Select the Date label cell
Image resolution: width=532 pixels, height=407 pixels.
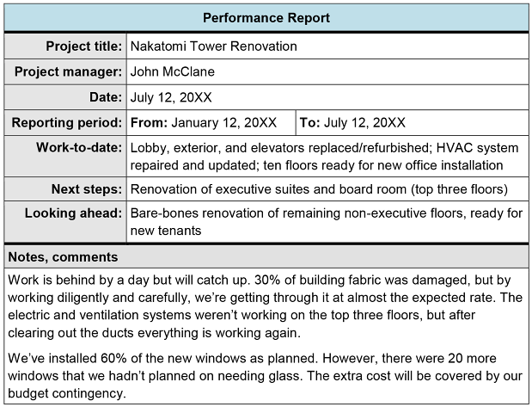tap(105, 97)
